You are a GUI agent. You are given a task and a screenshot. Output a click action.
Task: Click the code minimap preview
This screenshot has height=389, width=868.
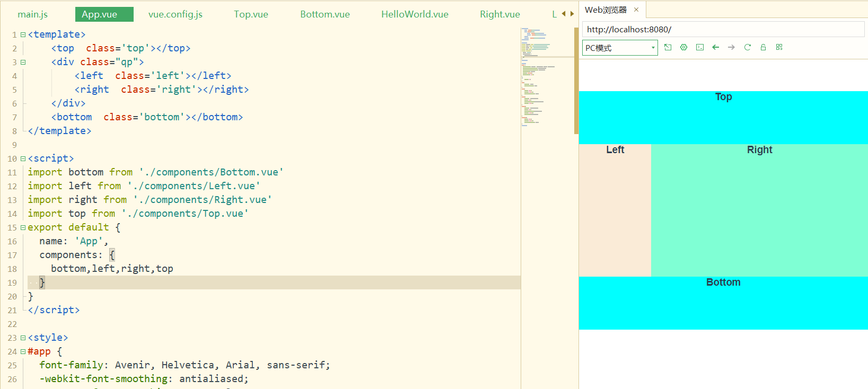(x=547, y=77)
